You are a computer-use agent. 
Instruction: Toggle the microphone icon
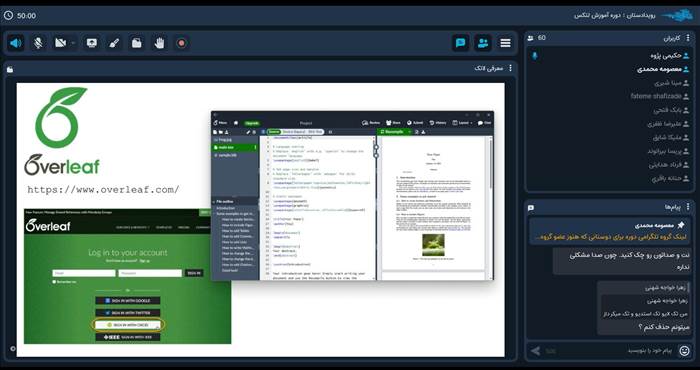click(38, 43)
